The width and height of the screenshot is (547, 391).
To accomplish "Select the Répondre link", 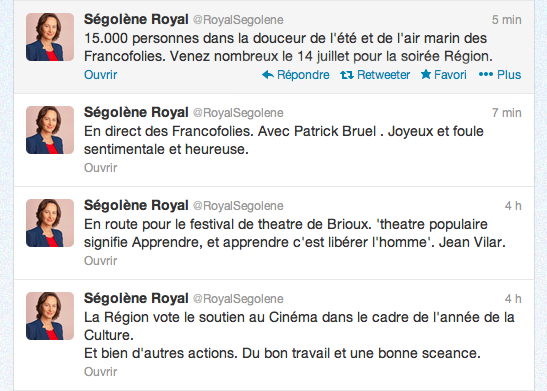I will (303, 75).
